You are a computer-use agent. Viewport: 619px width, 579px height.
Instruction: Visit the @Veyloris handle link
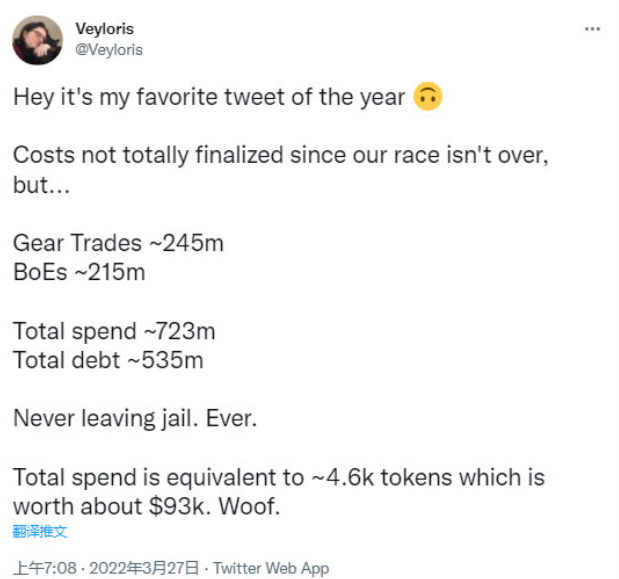109,50
